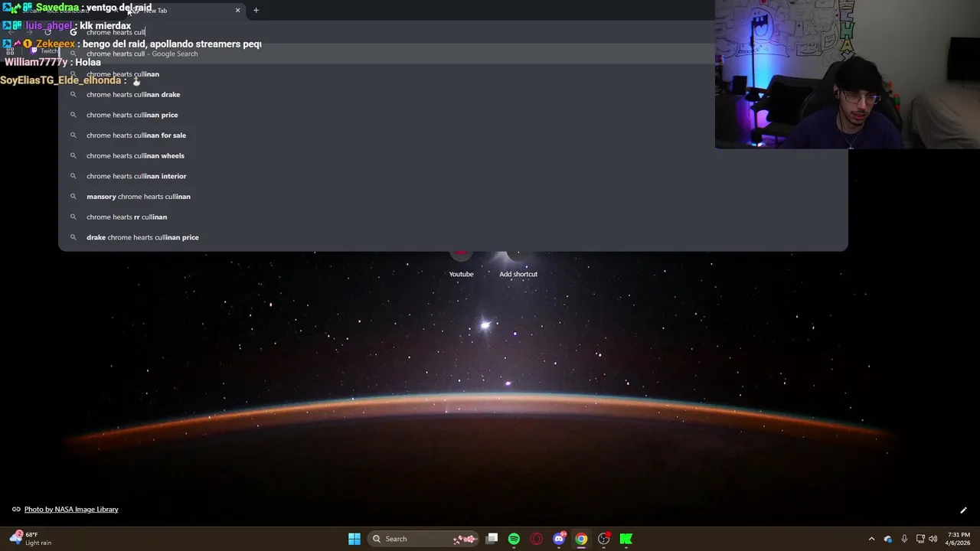Click the OneDrive cloud tray icon

[888, 539]
